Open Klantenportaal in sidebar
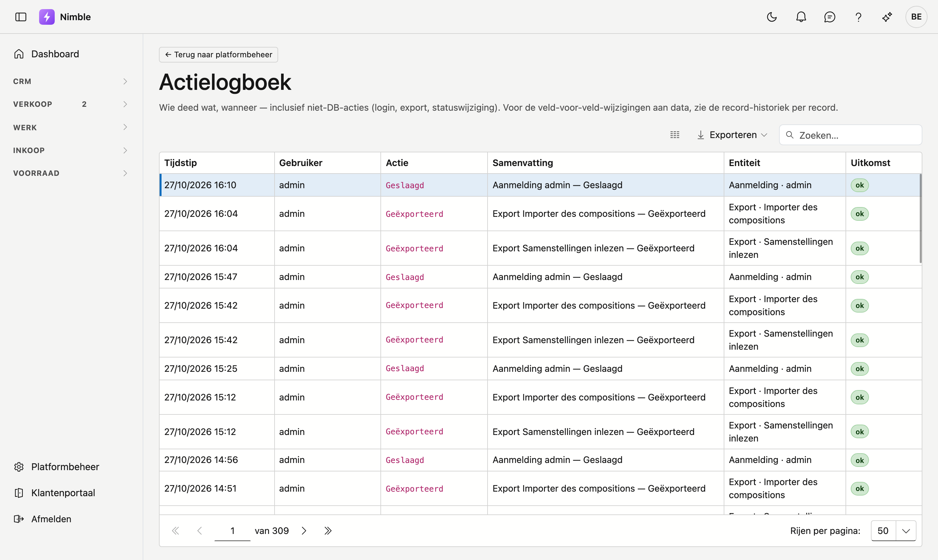The height and width of the screenshot is (560, 938). (x=71, y=493)
